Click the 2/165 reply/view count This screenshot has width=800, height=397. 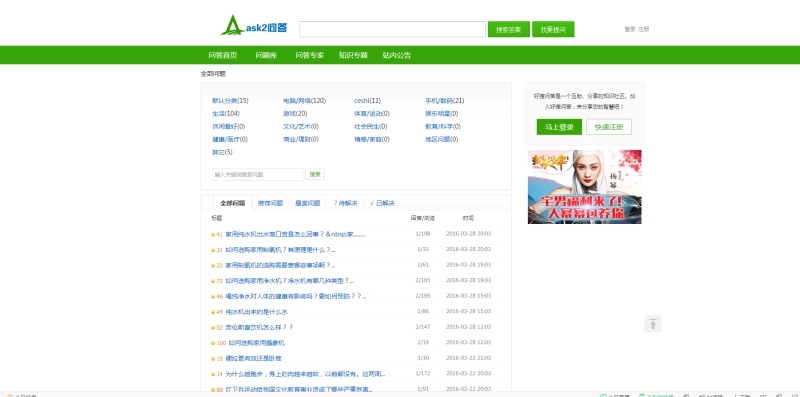423,280
